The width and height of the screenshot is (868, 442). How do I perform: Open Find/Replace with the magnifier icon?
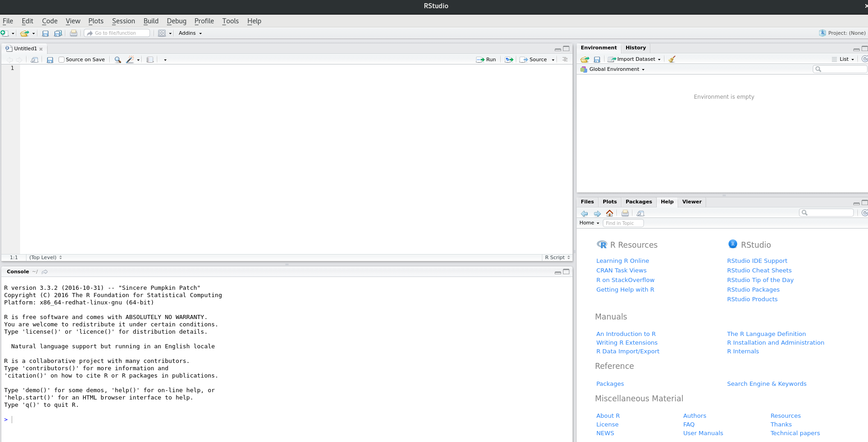coord(118,60)
